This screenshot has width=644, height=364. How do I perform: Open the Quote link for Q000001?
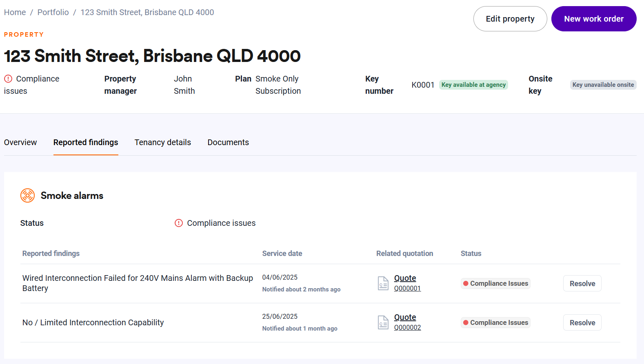(405, 278)
